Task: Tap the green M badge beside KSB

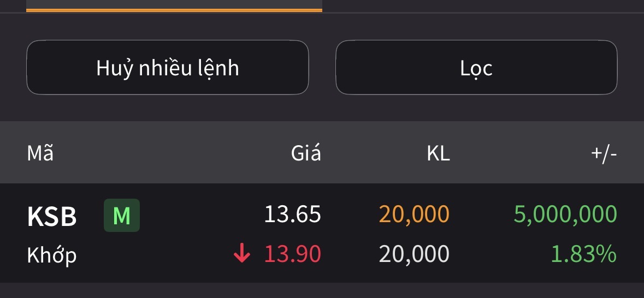Action: (x=122, y=215)
